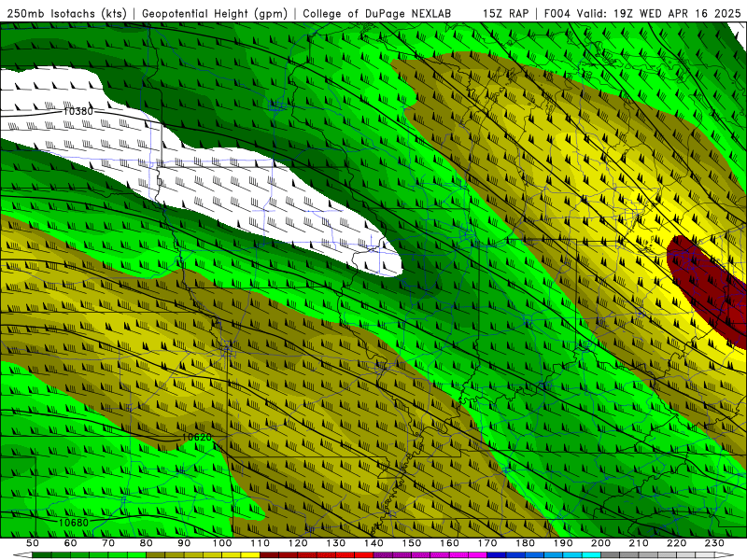Click the 130 value on the color scale
Image resolution: width=747 pixels, height=560 pixels.
pos(336,543)
